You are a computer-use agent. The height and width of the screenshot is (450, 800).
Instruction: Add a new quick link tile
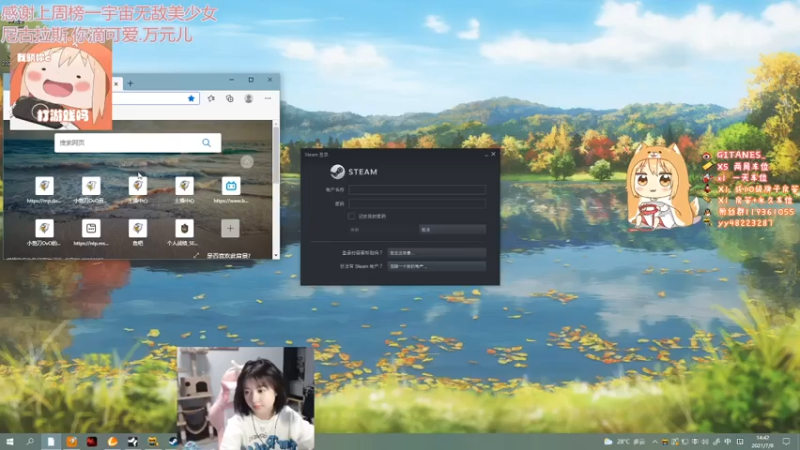230,229
